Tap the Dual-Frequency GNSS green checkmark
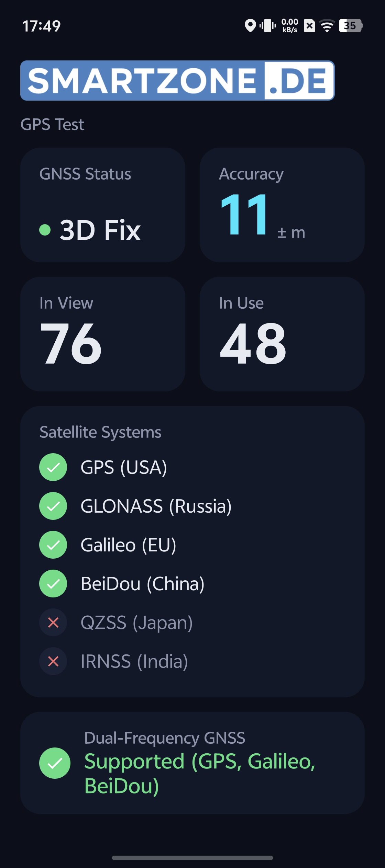The image size is (385, 868). tap(55, 763)
